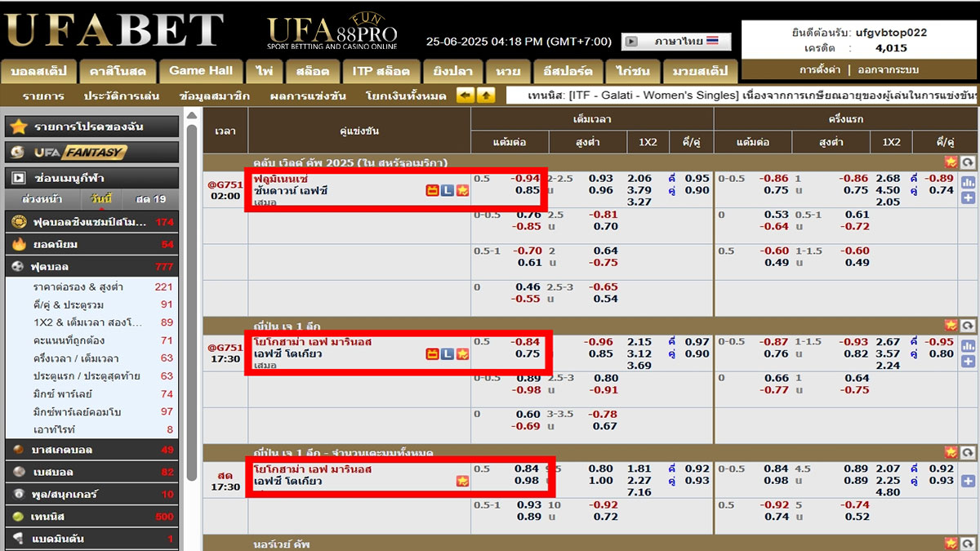Click the -0.94 handicap odds
The height and width of the screenshot is (551, 980).
[526, 178]
